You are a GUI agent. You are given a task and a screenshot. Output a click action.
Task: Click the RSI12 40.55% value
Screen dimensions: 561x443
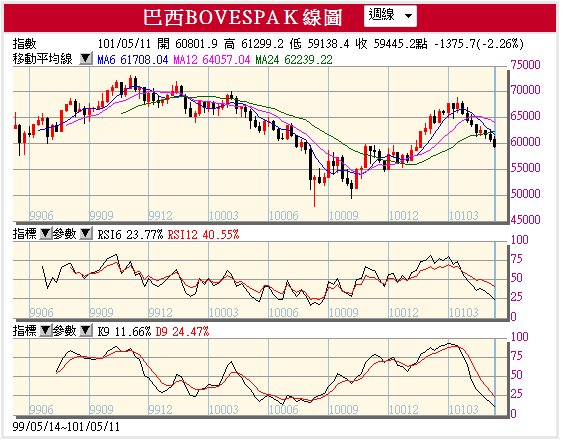coord(203,235)
